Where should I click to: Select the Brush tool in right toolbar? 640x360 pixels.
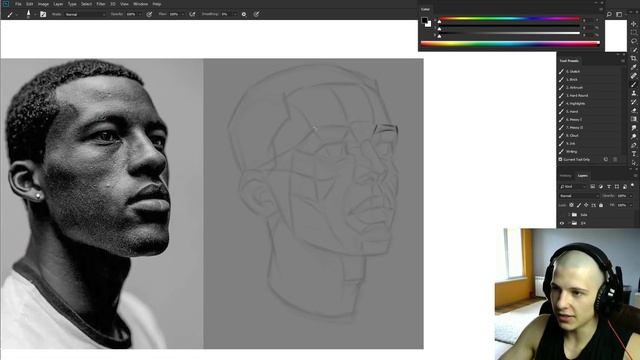pos(633,84)
